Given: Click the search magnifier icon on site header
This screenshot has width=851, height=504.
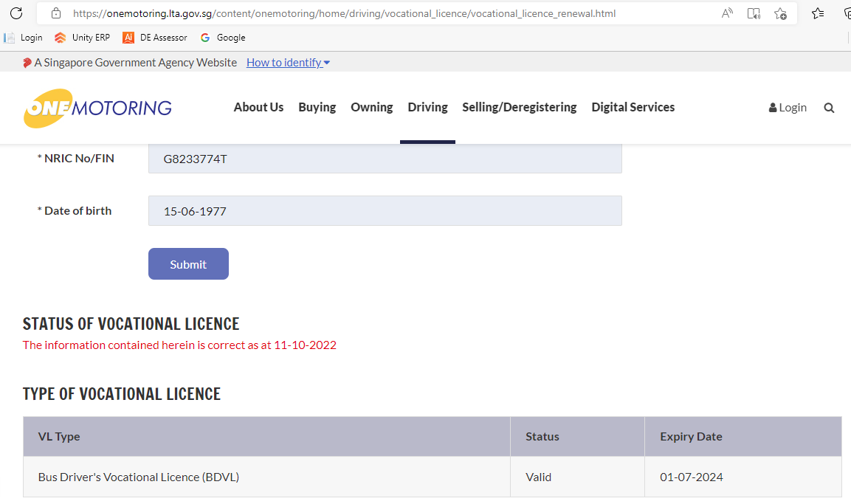Looking at the screenshot, I should 829,108.
